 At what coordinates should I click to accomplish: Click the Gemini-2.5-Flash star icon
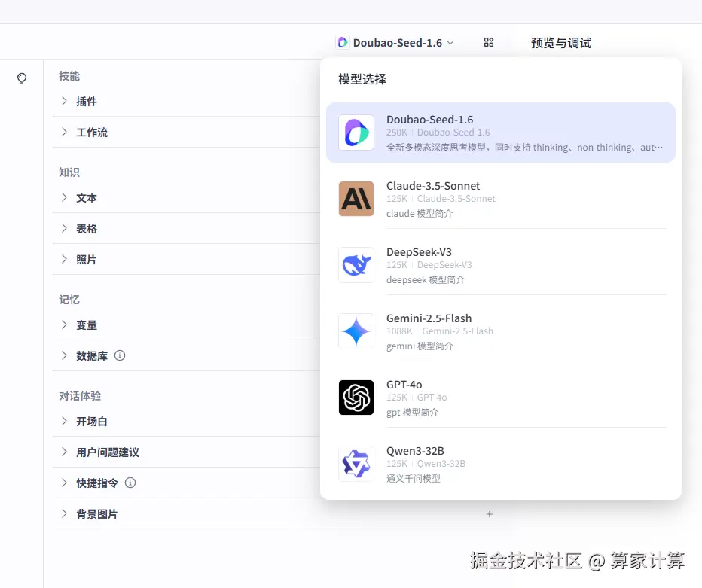(x=356, y=331)
